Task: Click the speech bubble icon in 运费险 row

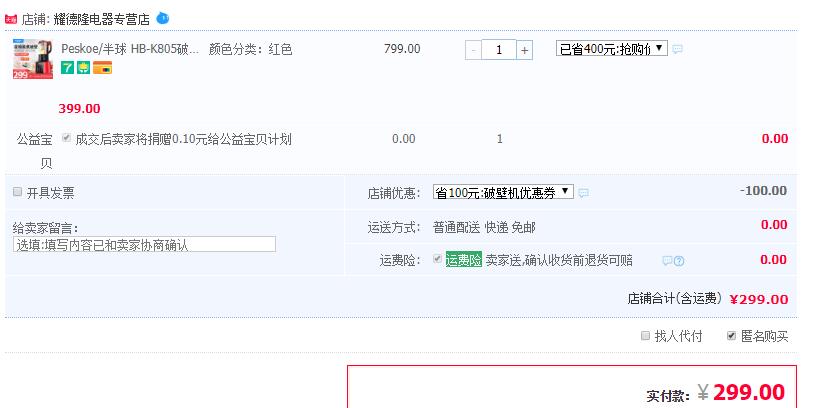Action: coord(667,261)
